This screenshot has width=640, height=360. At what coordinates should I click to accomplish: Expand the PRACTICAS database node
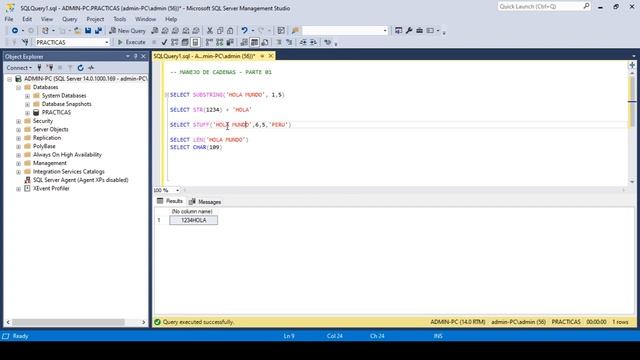(27, 113)
